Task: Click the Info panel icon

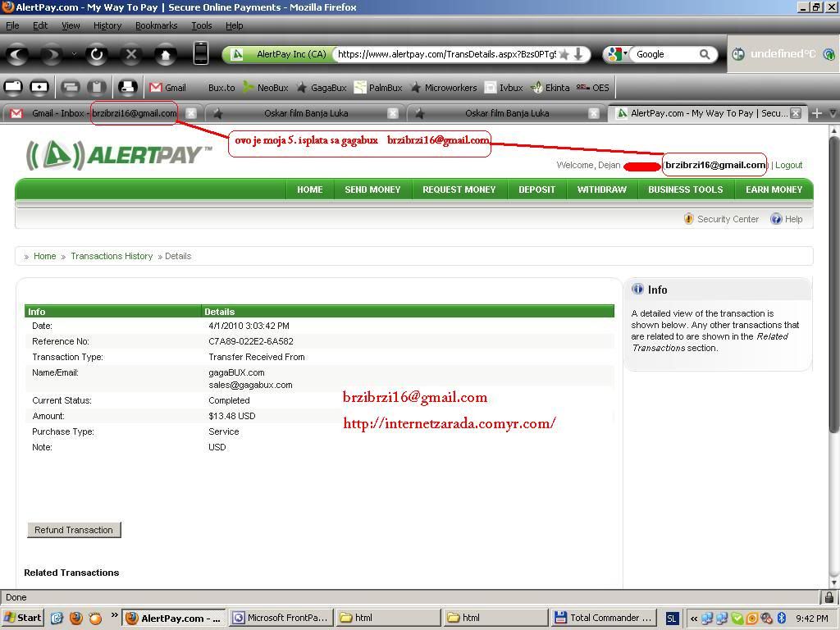Action: coord(637,289)
